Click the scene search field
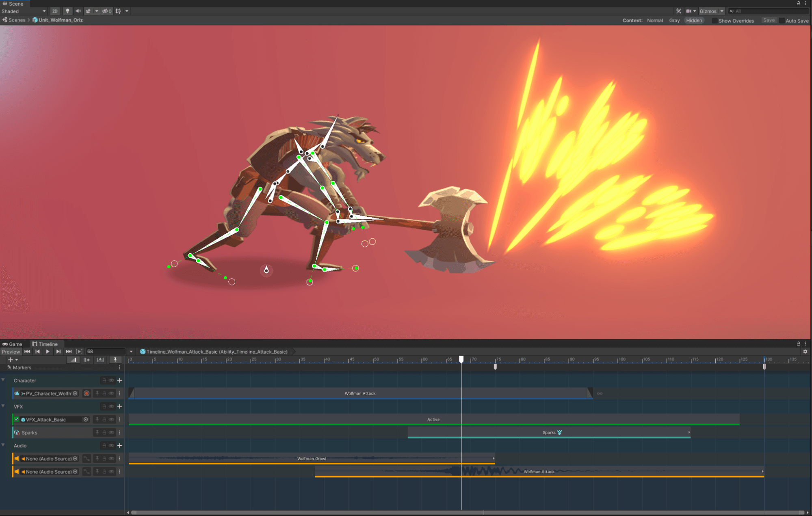Viewport: 812px width, 516px height. point(768,11)
